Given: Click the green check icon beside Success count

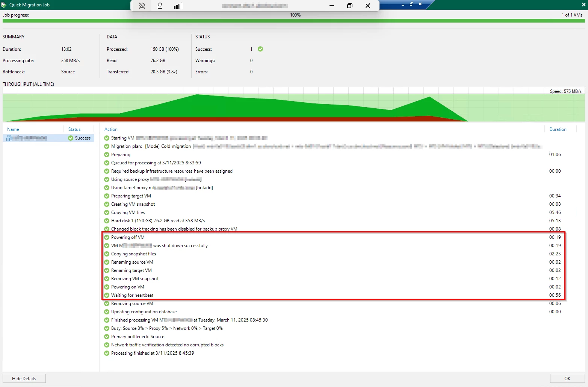Looking at the screenshot, I should point(260,49).
